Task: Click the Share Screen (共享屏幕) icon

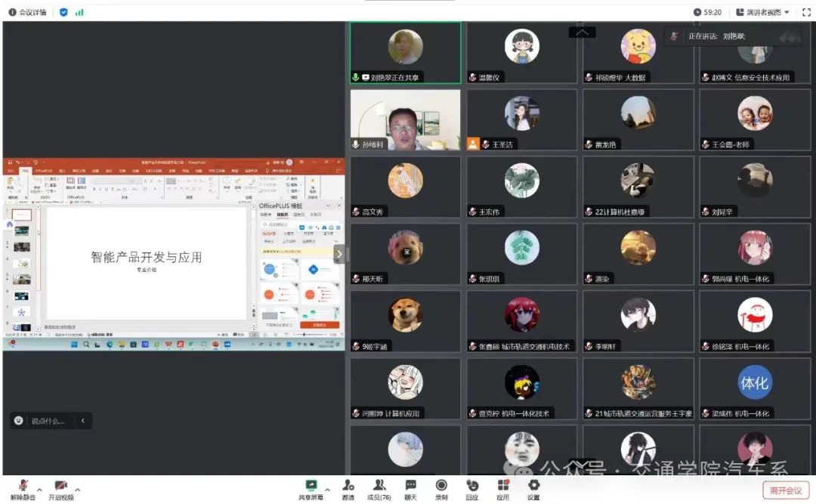Action: coord(311,488)
